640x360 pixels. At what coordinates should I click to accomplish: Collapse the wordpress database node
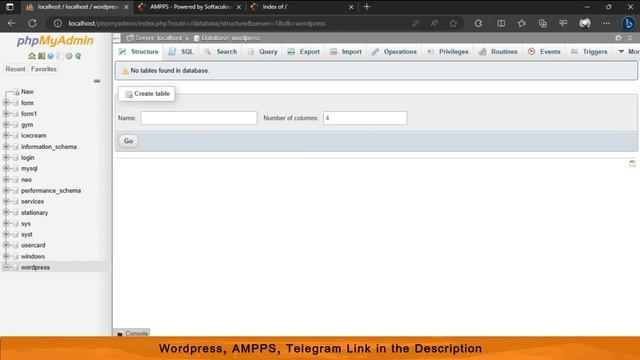click(x=6, y=267)
